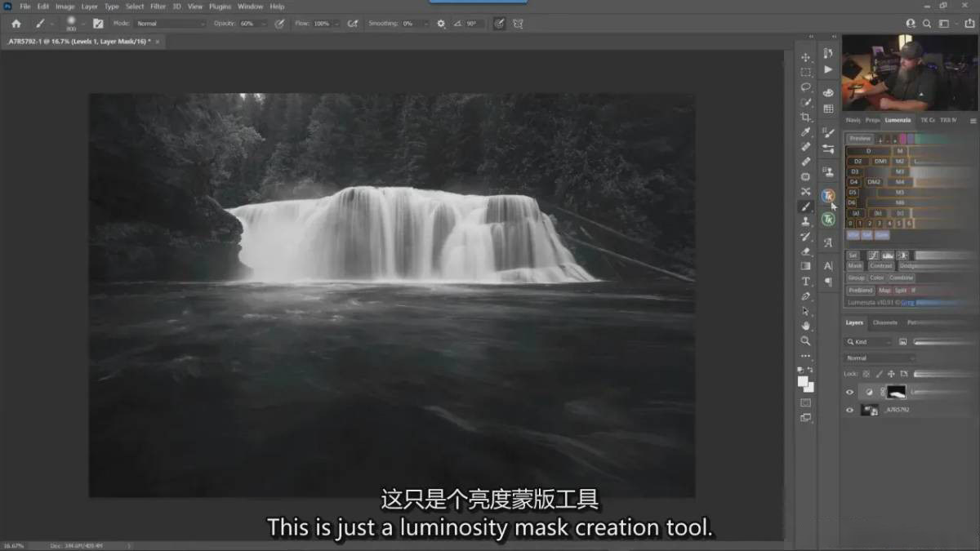The height and width of the screenshot is (551, 980).
Task: Select the Eraser tool
Action: point(805,251)
